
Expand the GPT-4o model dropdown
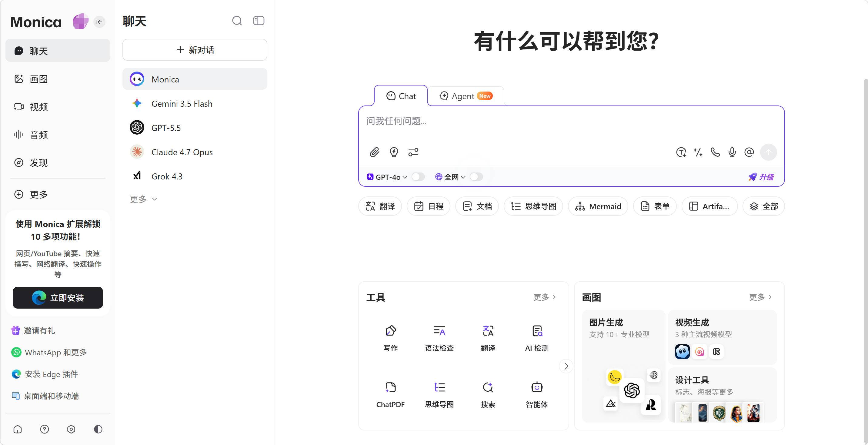pyautogui.click(x=387, y=177)
